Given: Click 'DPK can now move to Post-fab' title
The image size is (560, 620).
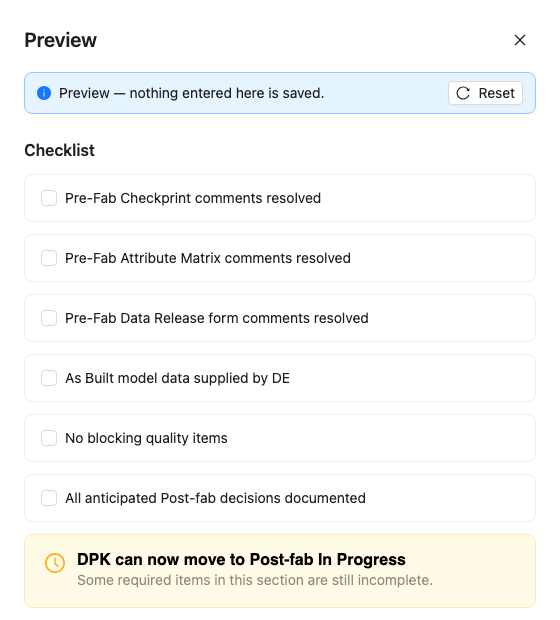Looking at the screenshot, I should point(241,560).
